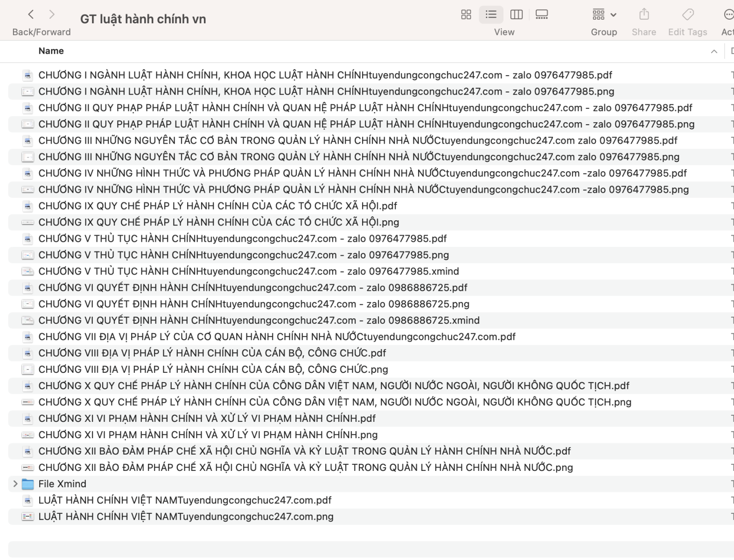
Task: Select list view mode
Action: 491,14
